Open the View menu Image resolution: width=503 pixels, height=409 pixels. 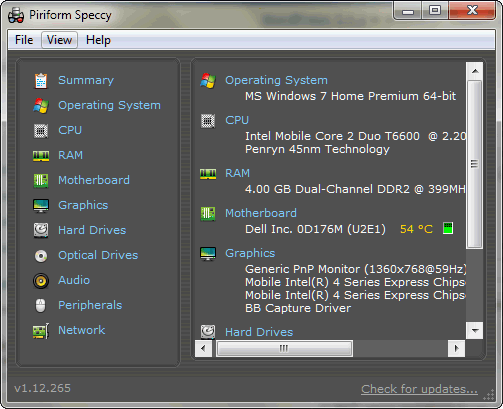point(59,40)
